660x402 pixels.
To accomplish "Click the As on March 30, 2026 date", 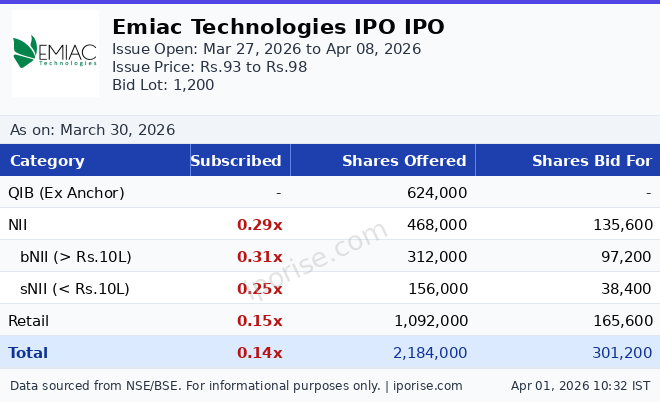I will 92,130.
